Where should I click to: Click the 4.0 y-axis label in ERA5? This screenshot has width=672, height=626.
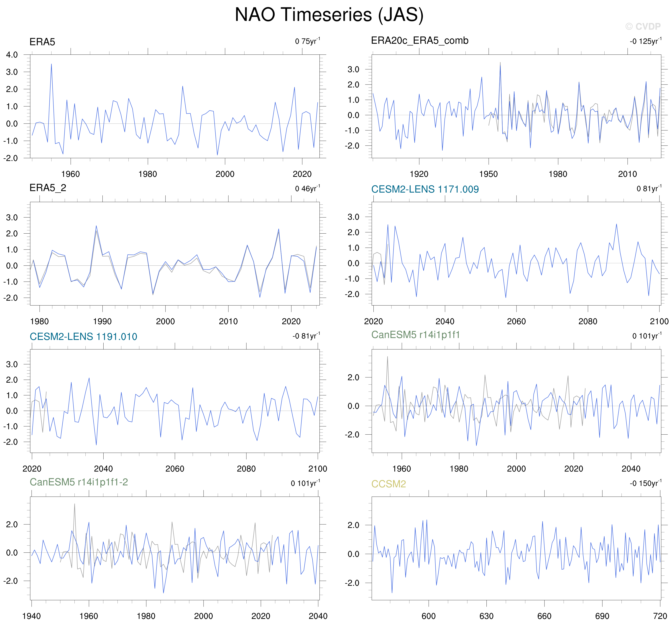click(x=12, y=55)
